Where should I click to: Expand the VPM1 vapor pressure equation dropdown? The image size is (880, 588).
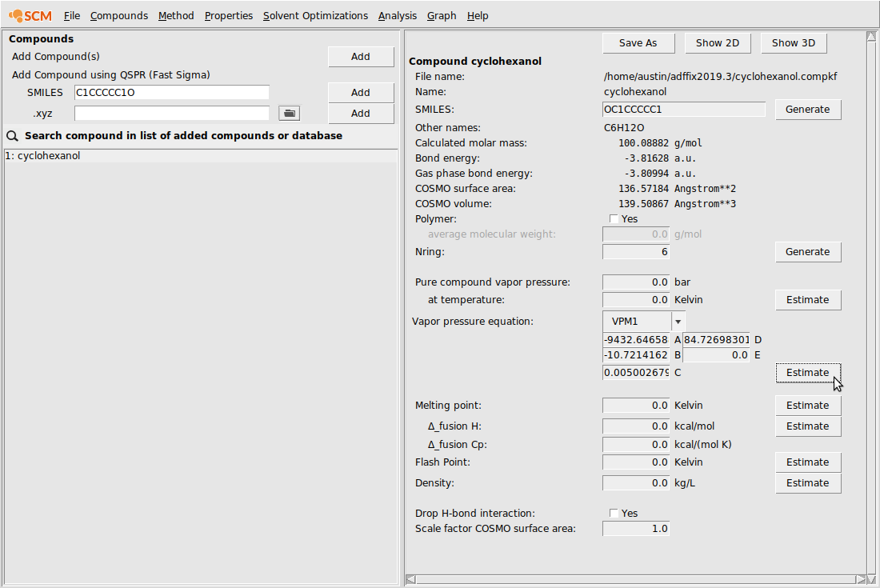coord(678,322)
